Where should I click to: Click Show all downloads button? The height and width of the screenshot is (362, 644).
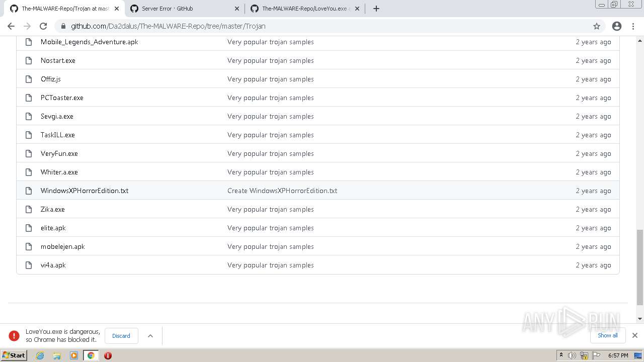[607, 335]
